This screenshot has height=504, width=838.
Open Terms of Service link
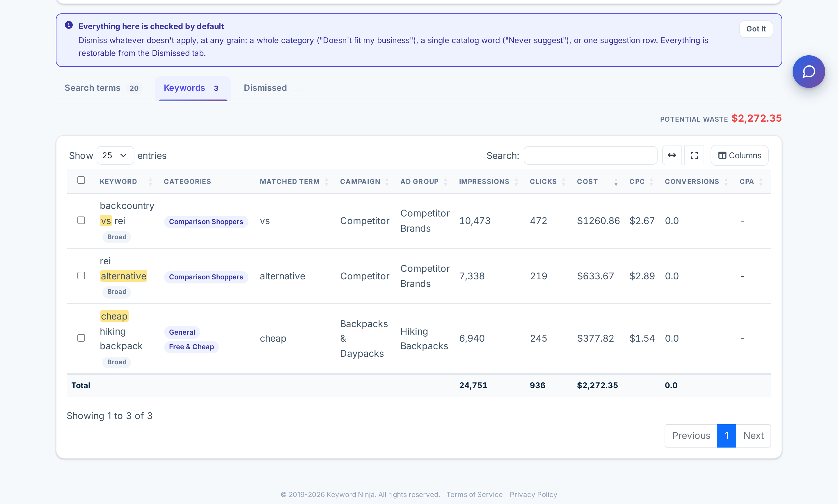coord(474,494)
